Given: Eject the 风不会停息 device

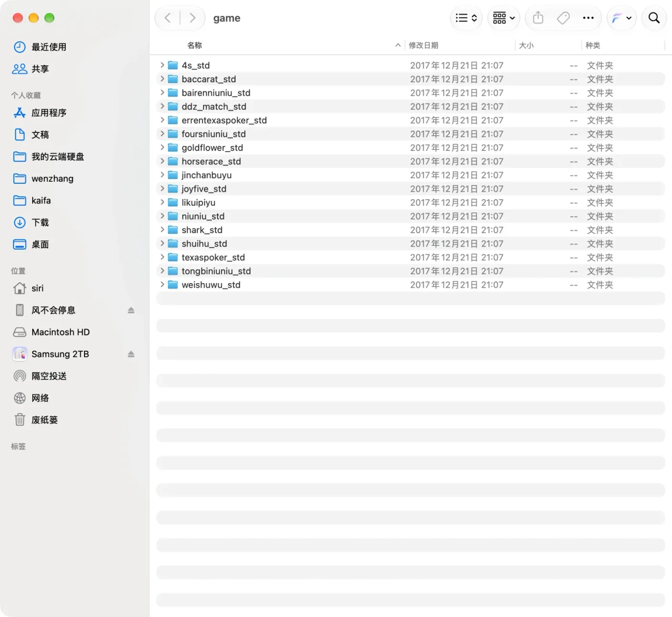Looking at the screenshot, I should [x=131, y=310].
